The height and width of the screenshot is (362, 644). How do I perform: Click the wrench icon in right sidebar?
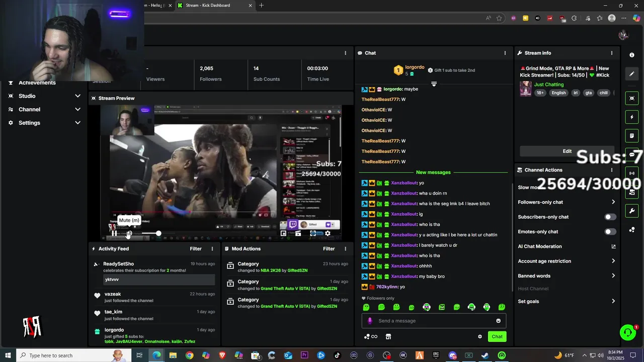[x=632, y=211]
